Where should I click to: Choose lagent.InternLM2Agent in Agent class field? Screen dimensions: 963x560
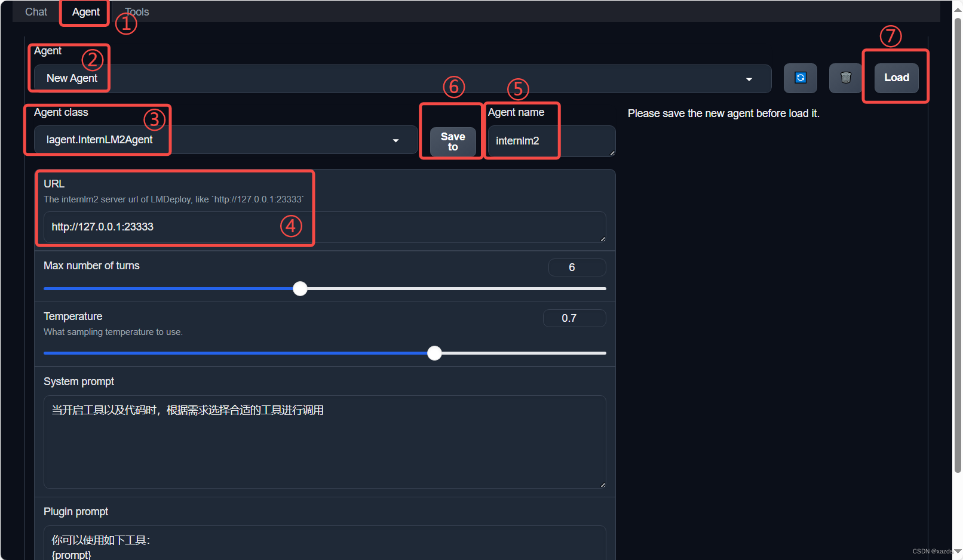tap(225, 140)
